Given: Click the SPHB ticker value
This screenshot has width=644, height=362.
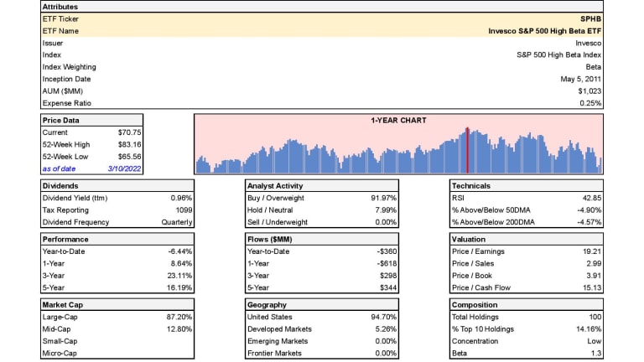Looking at the screenshot, I should (x=590, y=19).
